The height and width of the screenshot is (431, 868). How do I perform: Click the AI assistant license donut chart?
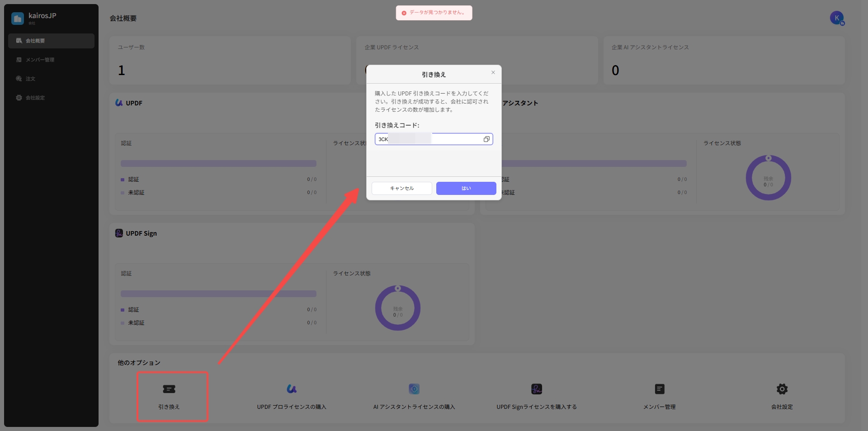pyautogui.click(x=768, y=178)
